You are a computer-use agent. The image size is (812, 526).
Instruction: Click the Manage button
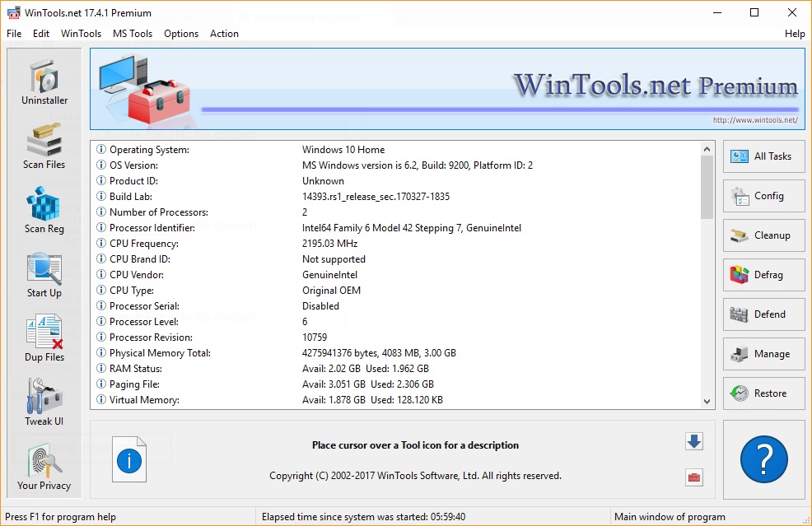(x=764, y=354)
